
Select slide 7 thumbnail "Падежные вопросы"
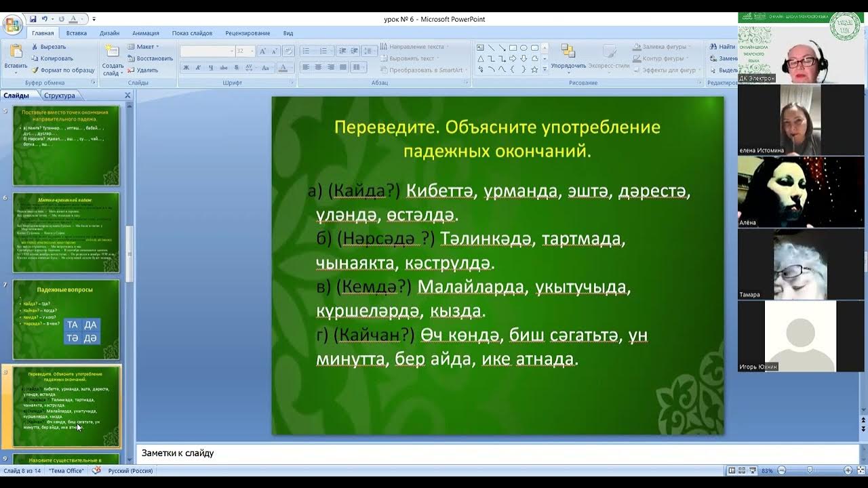coord(66,320)
